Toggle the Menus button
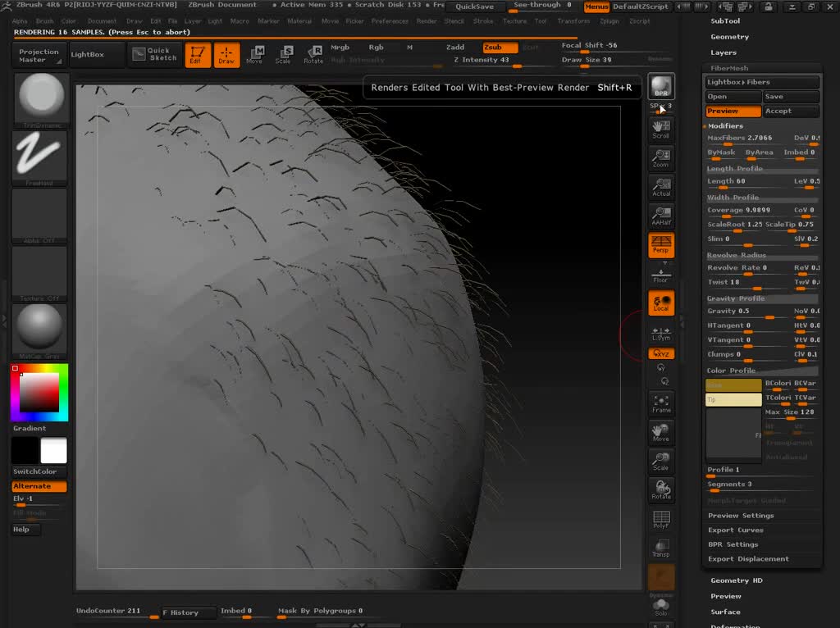 click(596, 7)
